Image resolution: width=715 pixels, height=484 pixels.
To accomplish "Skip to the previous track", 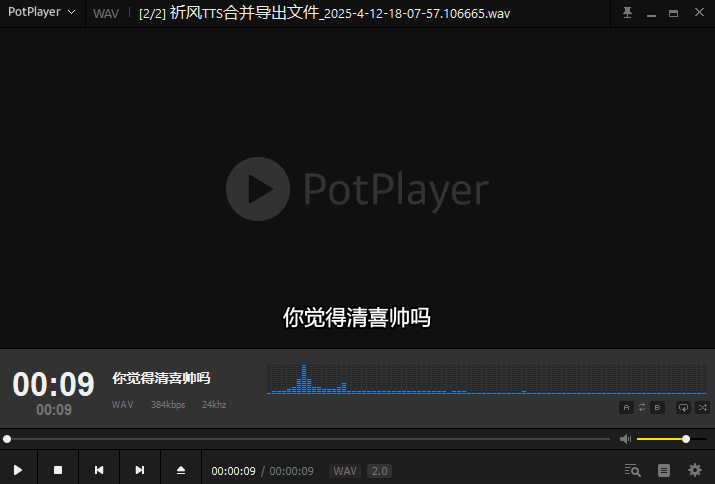I will pyautogui.click(x=99, y=470).
